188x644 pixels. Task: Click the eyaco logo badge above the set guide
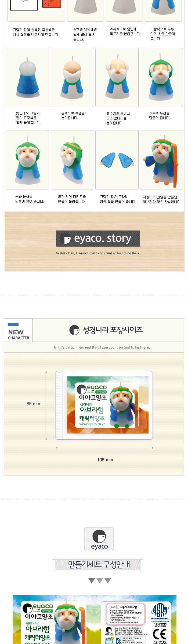point(99,539)
